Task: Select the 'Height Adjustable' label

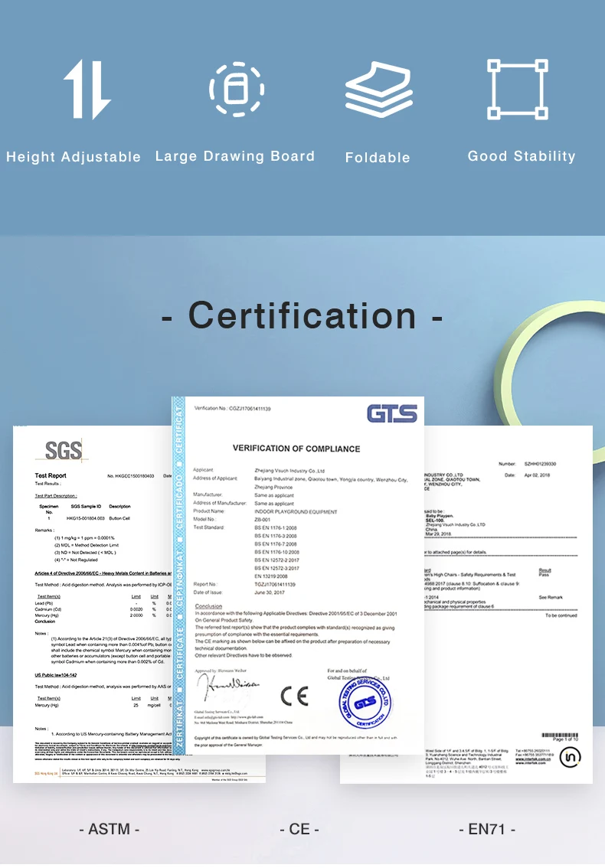Action: click(73, 157)
